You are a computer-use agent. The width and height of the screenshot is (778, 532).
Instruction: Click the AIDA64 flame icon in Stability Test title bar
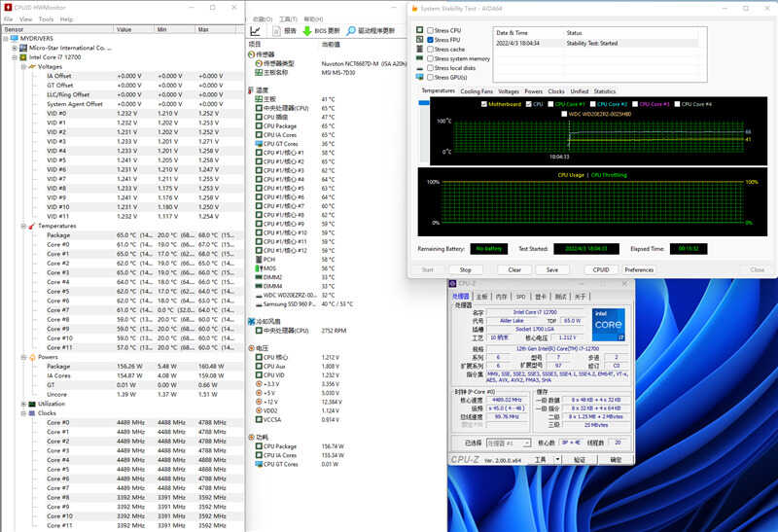[x=414, y=9]
